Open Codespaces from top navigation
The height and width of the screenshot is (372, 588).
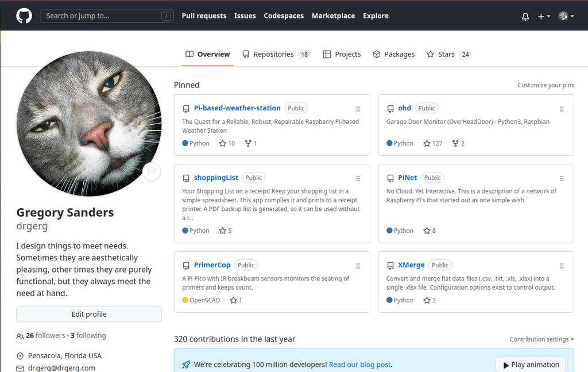click(284, 16)
